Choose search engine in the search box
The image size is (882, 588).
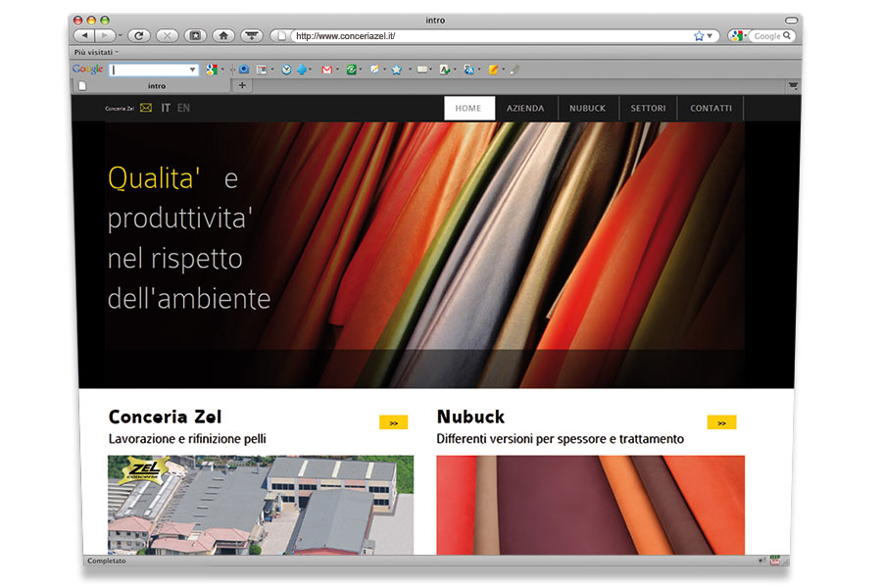(x=739, y=36)
